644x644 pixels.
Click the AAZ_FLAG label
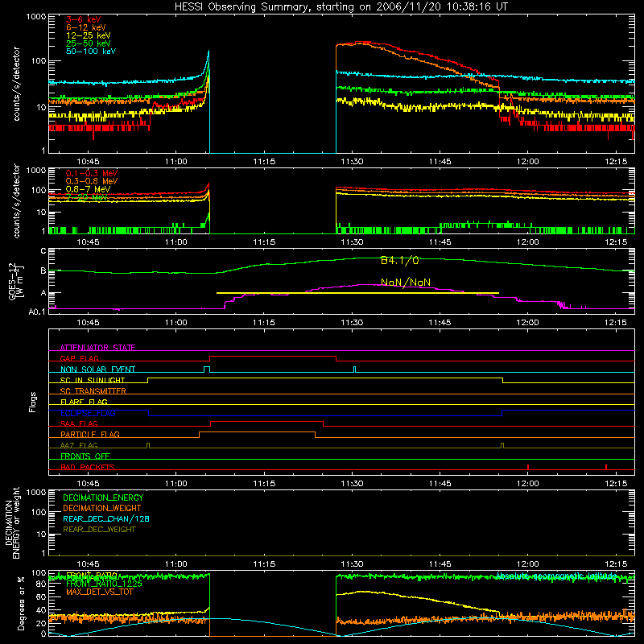click(x=79, y=445)
